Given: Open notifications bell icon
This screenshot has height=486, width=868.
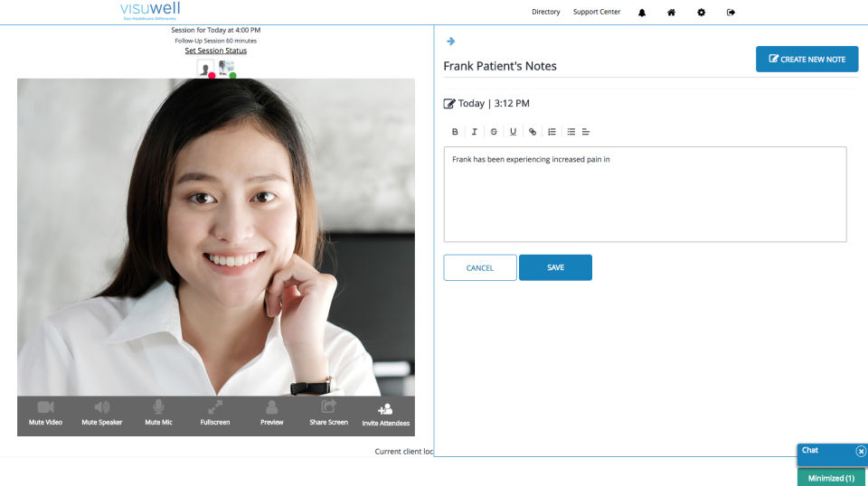Looking at the screenshot, I should coord(642,12).
